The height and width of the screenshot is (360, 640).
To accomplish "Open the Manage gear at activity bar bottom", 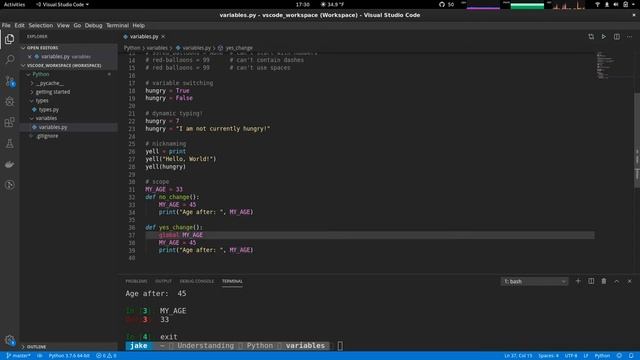I will click(10, 340).
